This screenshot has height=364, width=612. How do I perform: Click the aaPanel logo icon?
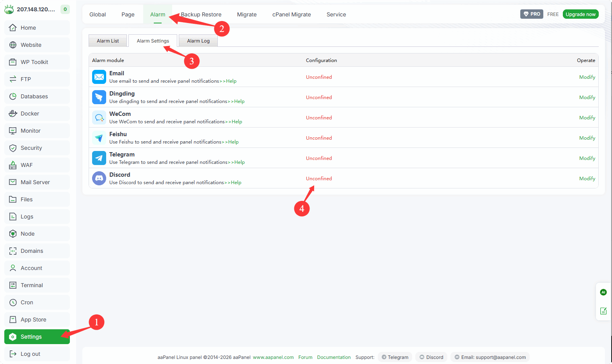point(9,9)
